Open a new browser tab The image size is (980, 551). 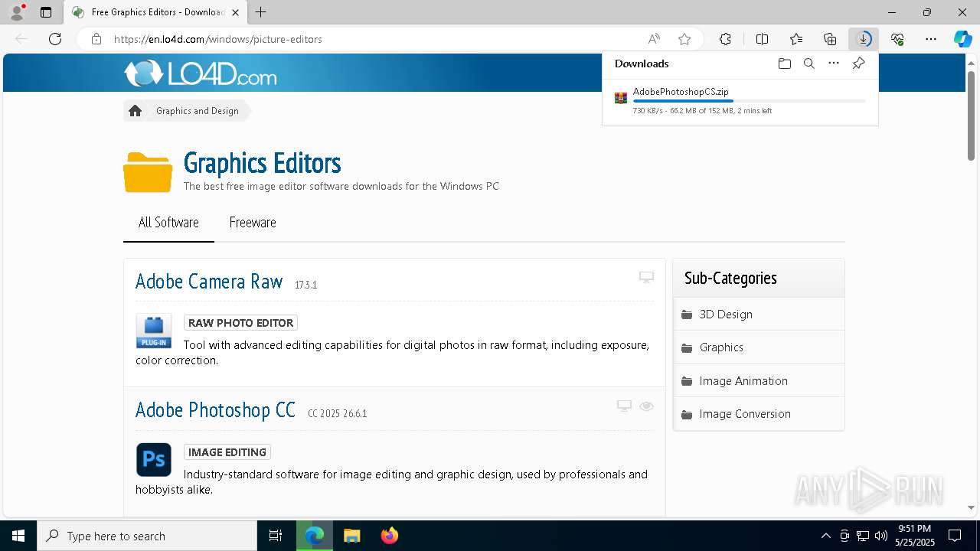260,12
